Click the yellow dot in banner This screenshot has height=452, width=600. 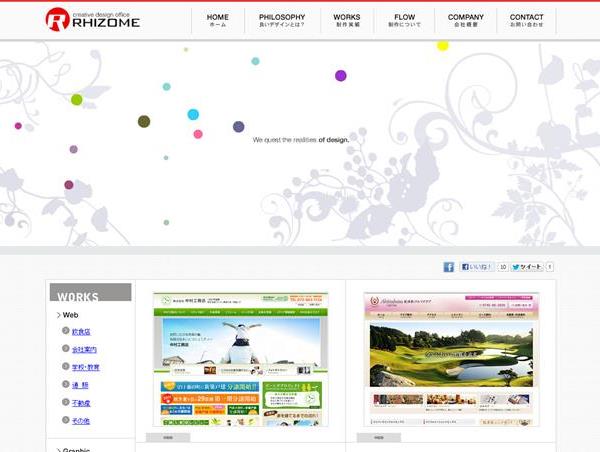(443, 46)
